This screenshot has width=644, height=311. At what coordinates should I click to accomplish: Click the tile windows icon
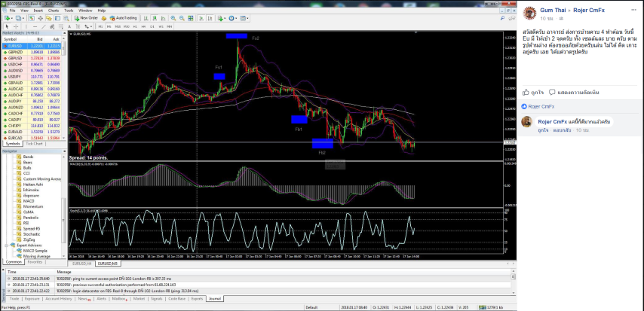tap(191, 18)
